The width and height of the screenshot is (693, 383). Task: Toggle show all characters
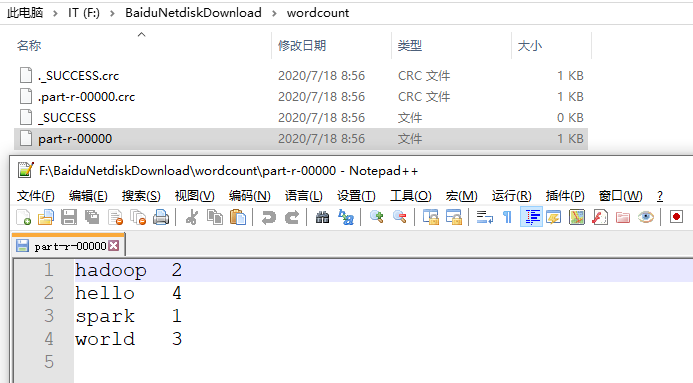[x=507, y=217]
